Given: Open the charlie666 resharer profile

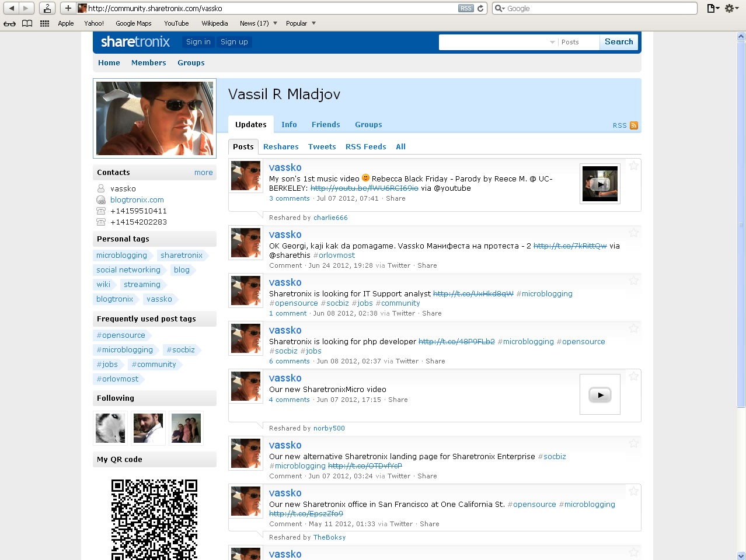Looking at the screenshot, I should point(330,218).
